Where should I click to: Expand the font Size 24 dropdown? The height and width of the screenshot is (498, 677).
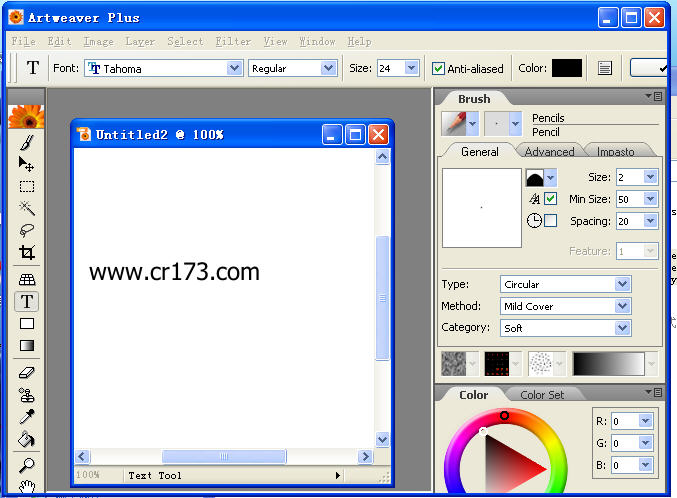(x=411, y=68)
